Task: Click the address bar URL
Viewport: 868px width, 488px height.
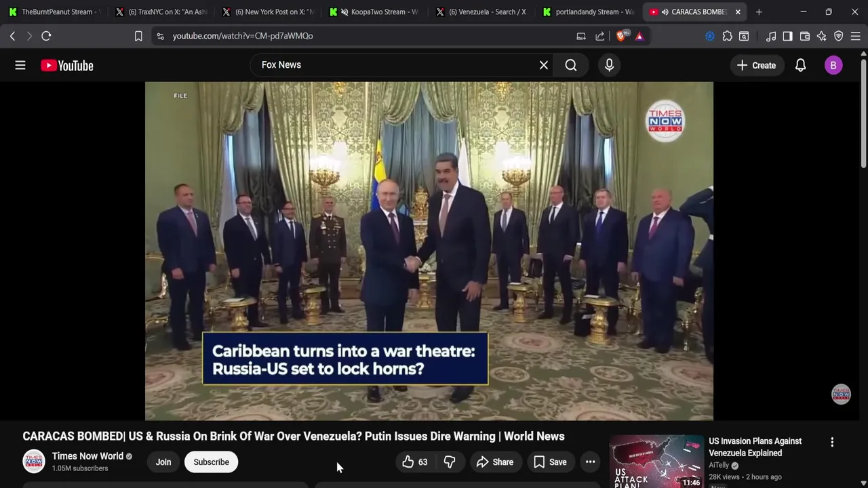Action: tap(242, 36)
